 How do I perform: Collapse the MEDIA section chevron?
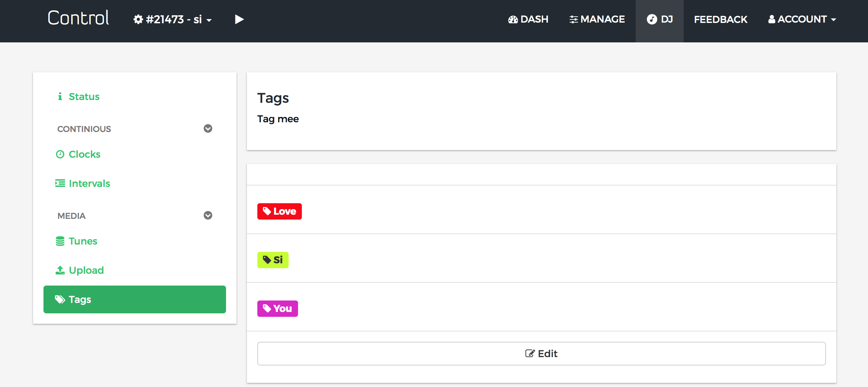pos(208,215)
